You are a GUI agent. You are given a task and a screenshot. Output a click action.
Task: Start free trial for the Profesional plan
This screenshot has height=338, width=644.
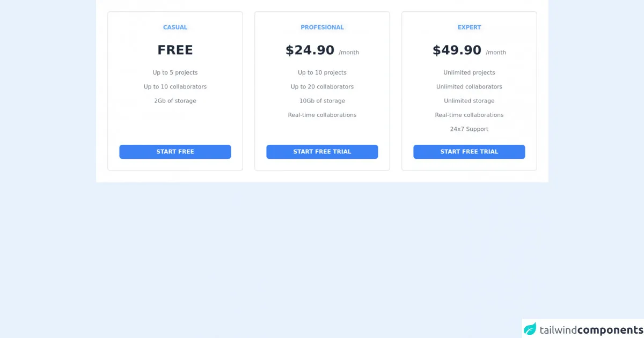click(x=322, y=152)
